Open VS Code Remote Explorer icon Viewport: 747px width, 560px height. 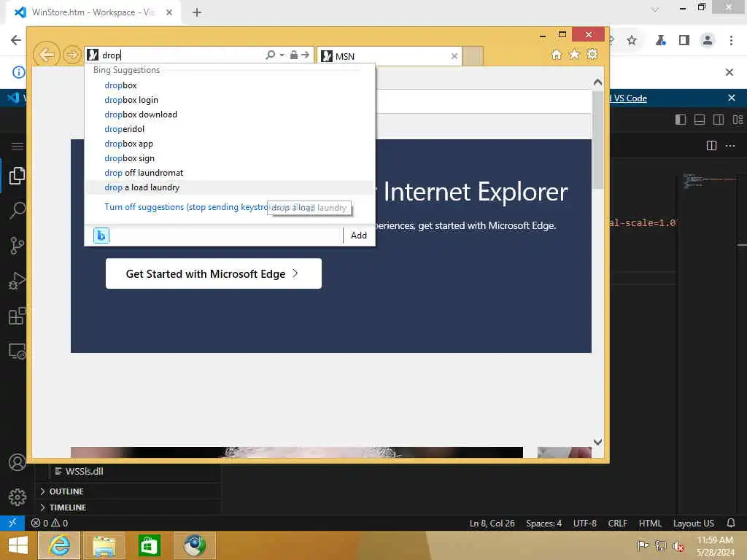[18, 351]
